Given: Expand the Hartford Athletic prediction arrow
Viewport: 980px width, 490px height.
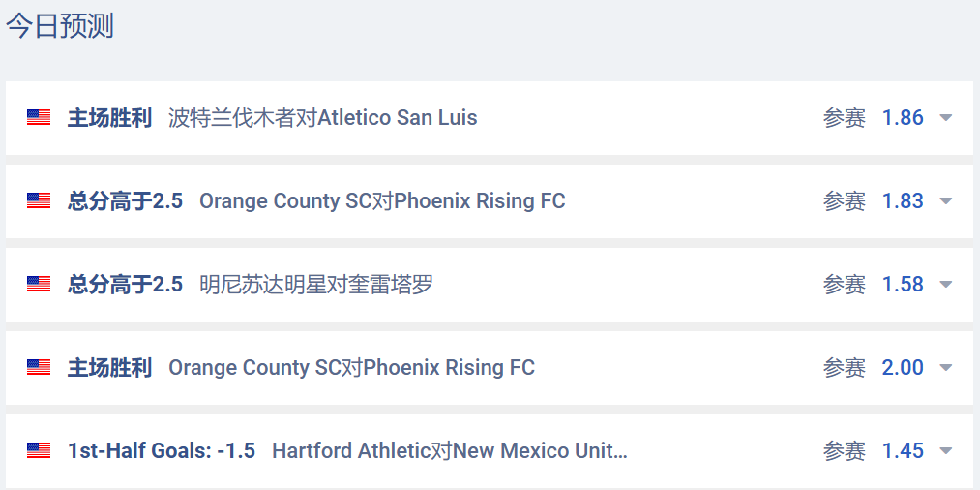Looking at the screenshot, I should (945, 451).
